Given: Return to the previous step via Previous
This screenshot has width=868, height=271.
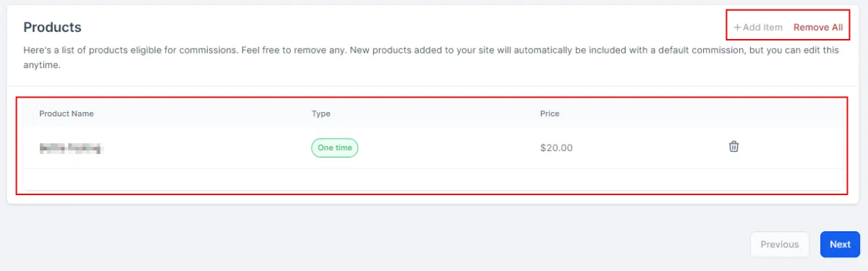Looking at the screenshot, I should click(779, 244).
